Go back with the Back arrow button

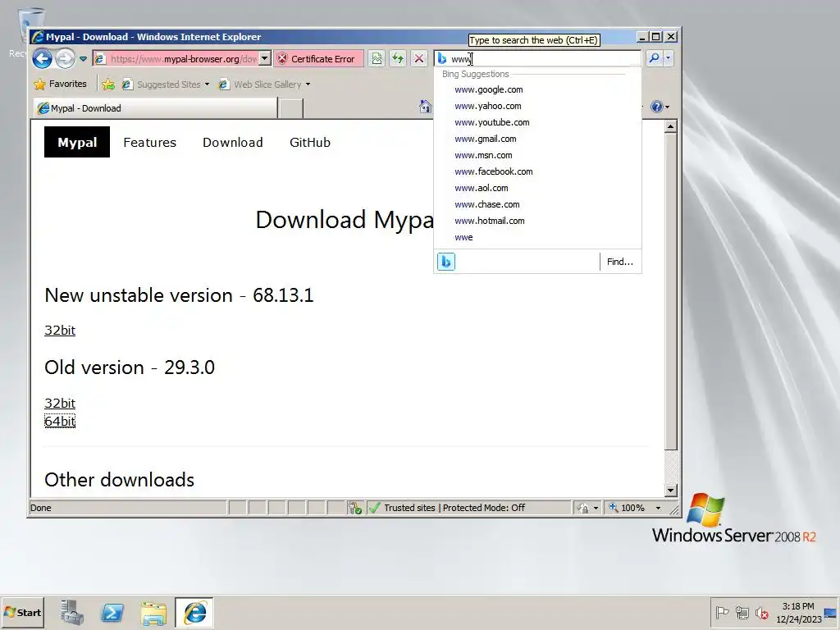pos(43,58)
